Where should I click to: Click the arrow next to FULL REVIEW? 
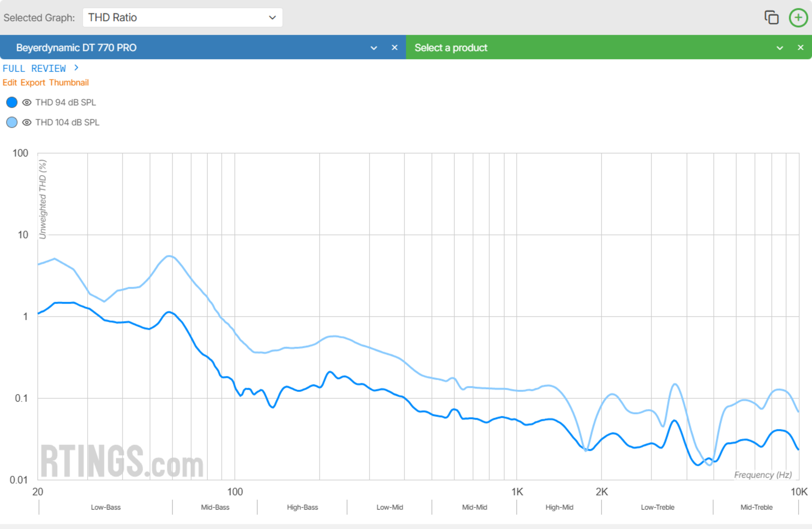pos(76,68)
